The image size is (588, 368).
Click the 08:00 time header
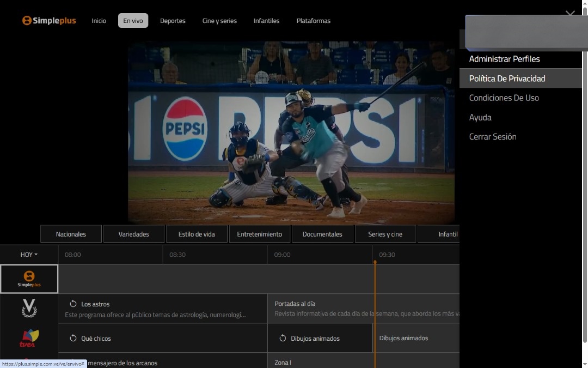click(x=73, y=255)
